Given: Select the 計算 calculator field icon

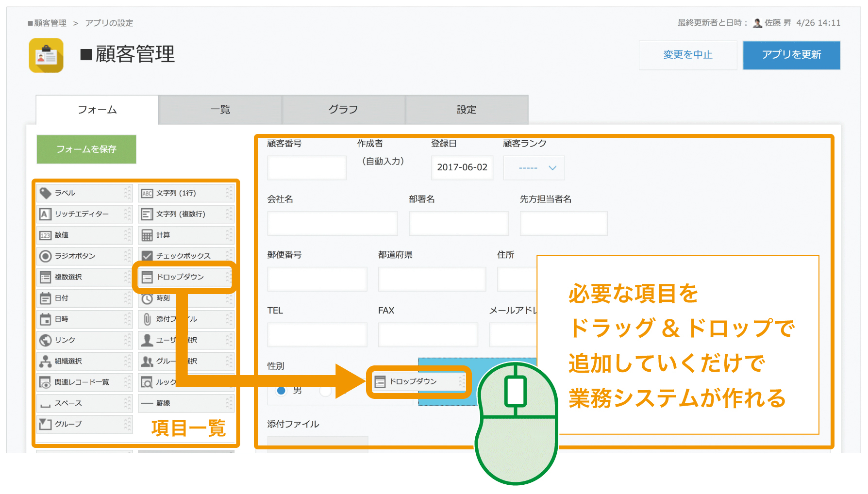Looking at the screenshot, I should point(147,235).
